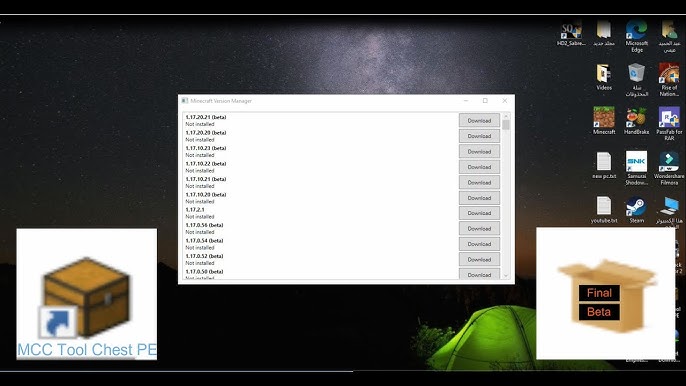Select the Minecraft desktop shortcut
The width and height of the screenshot is (686, 386).
coord(604,120)
